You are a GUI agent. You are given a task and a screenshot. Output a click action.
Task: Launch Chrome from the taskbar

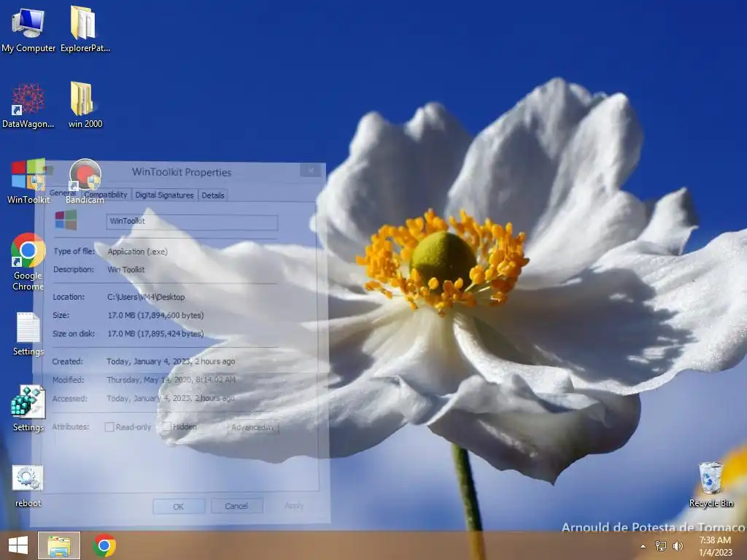[104, 545]
